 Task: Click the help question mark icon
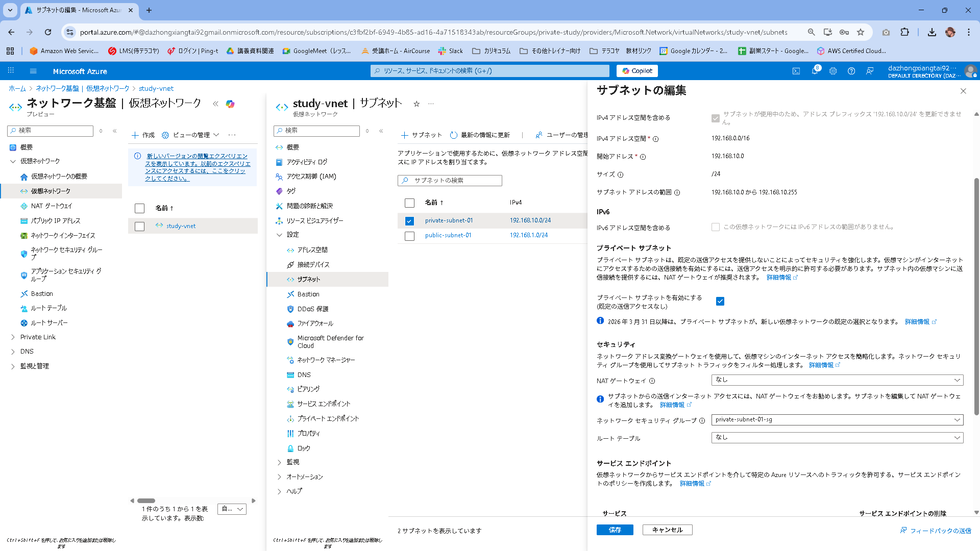point(851,71)
